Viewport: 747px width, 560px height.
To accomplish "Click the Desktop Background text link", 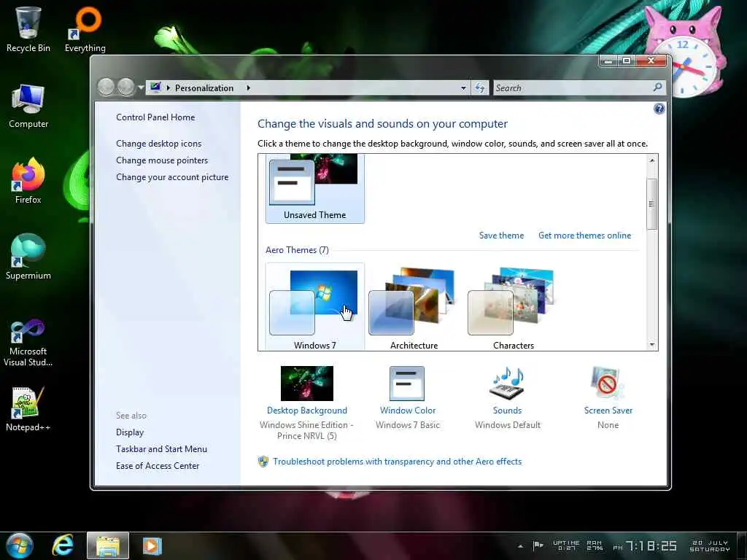I will coord(307,411).
